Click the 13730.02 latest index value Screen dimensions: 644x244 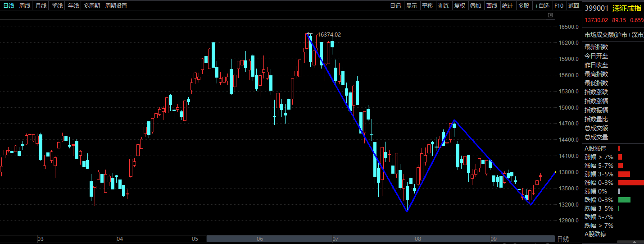click(x=596, y=20)
